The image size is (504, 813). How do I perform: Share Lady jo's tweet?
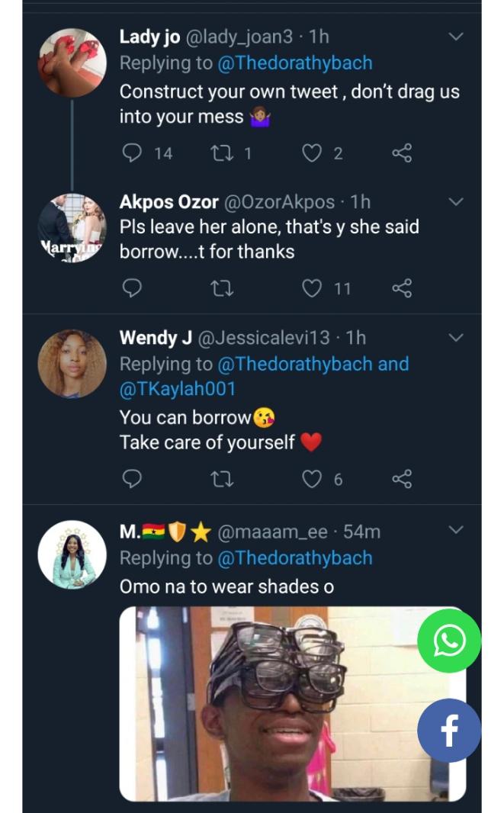click(x=402, y=153)
